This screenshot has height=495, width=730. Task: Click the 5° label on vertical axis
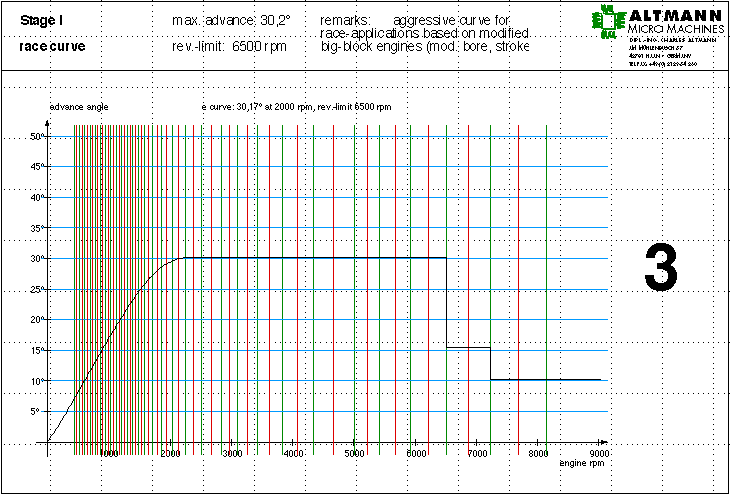coord(34,411)
